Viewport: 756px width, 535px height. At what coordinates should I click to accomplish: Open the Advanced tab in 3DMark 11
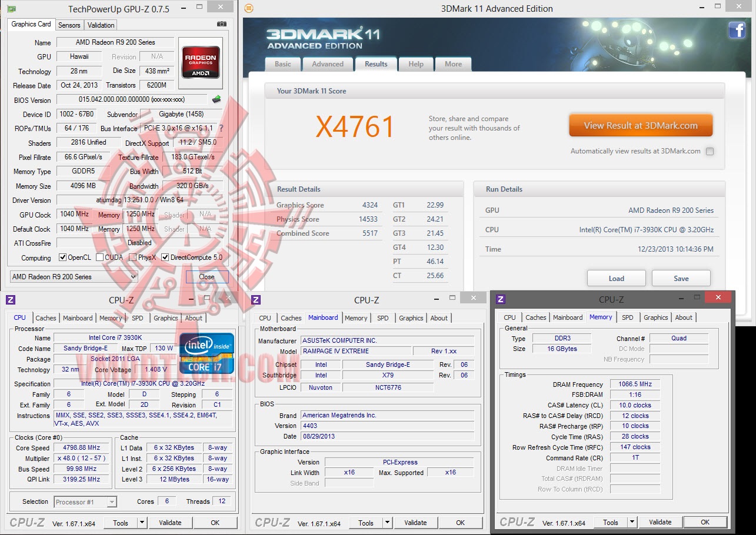click(328, 64)
